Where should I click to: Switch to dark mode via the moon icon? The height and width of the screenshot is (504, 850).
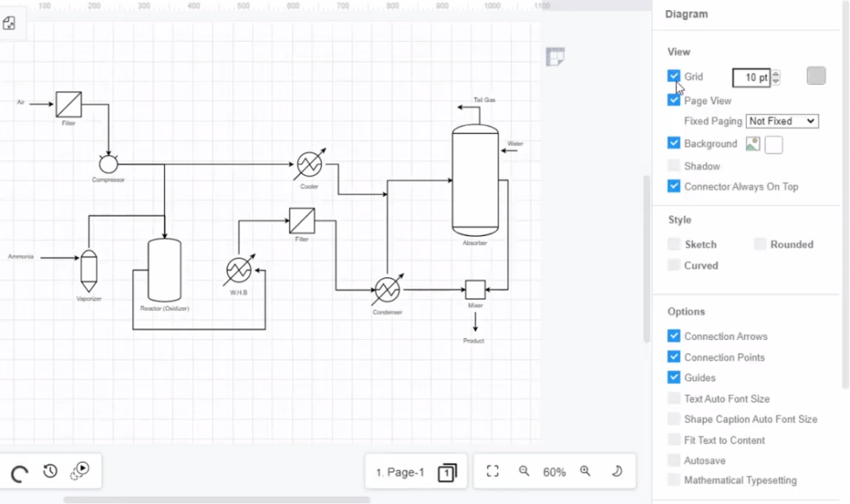[x=617, y=471]
